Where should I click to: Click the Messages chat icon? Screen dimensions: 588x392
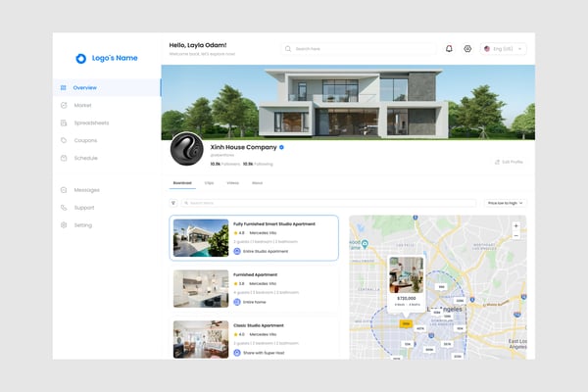click(64, 190)
